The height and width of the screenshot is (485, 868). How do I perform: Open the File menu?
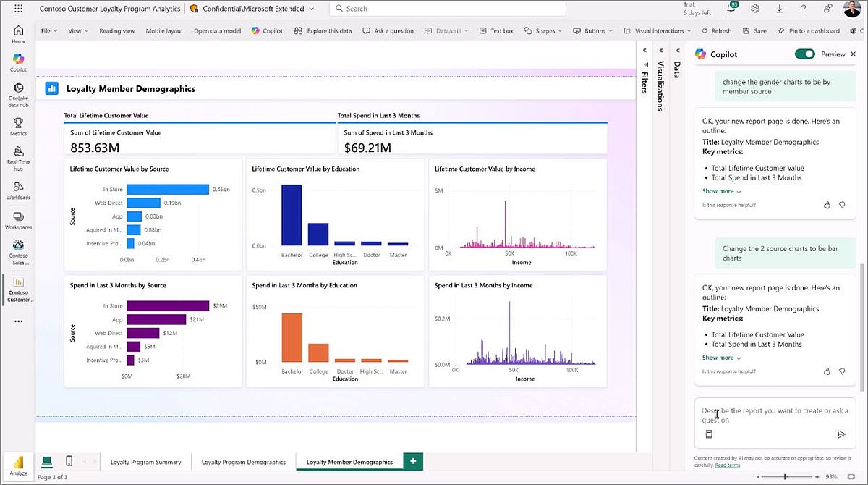coord(48,31)
